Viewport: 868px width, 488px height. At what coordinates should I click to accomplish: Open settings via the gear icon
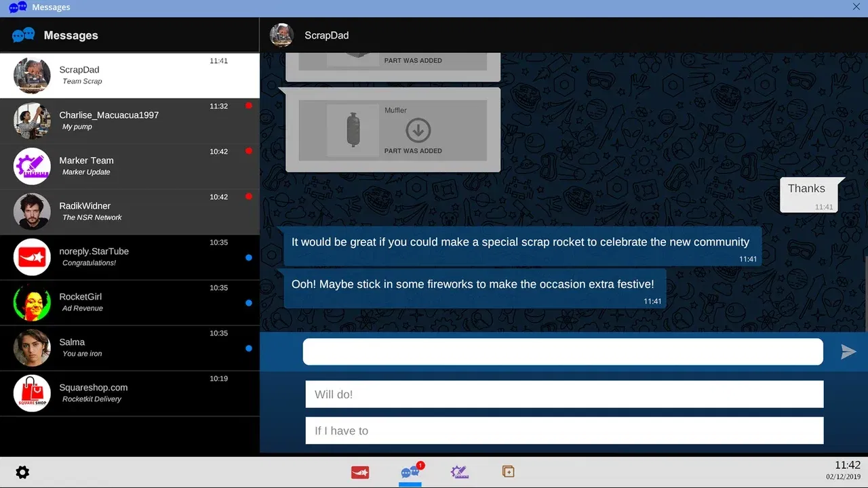pyautogui.click(x=22, y=472)
